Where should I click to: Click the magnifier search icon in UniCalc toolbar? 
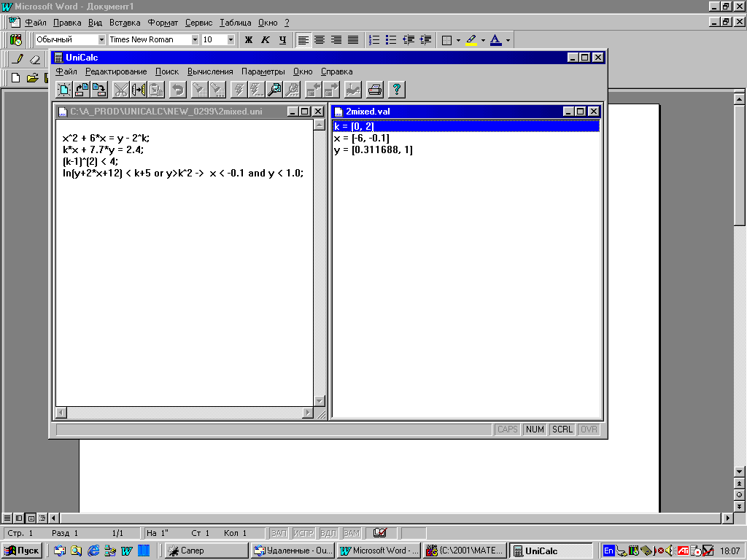pyautogui.click(x=274, y=90)
